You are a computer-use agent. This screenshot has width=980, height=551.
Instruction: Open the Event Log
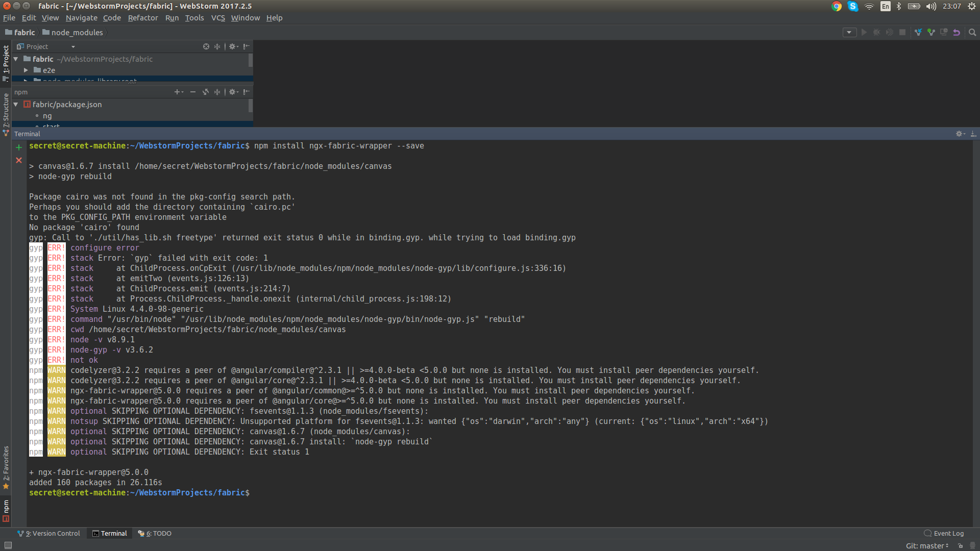pyautogui.click(x=948, y=533)
